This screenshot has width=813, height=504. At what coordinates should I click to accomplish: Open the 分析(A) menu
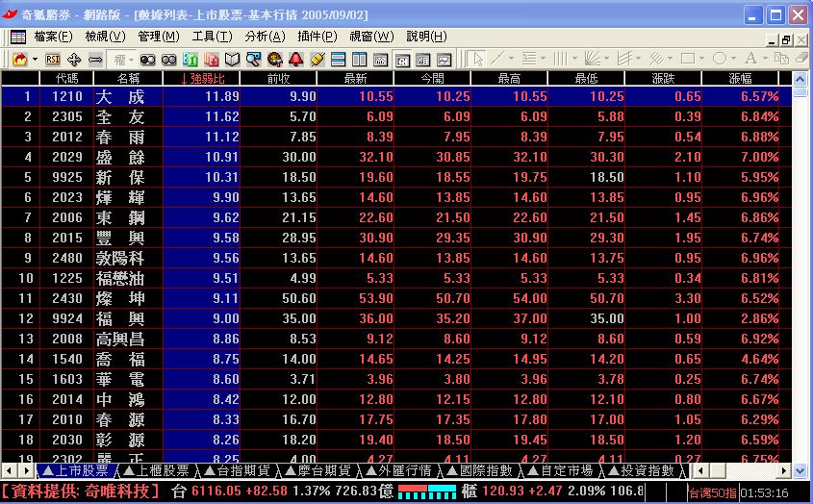pos(265,37)
